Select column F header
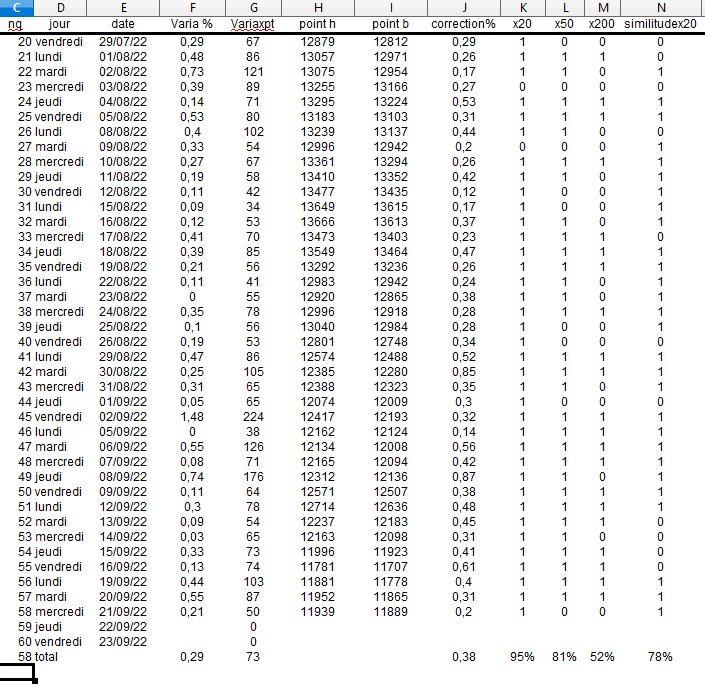 click(192, 7)
